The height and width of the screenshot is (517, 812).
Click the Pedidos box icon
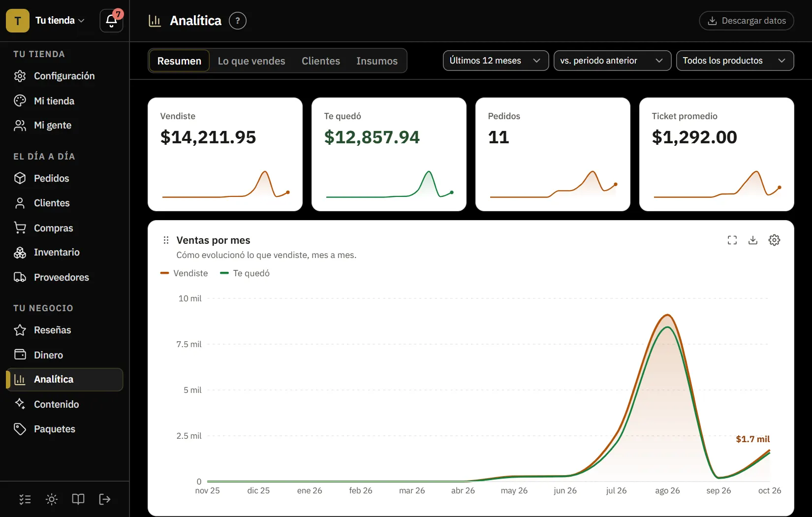[20, 178]
